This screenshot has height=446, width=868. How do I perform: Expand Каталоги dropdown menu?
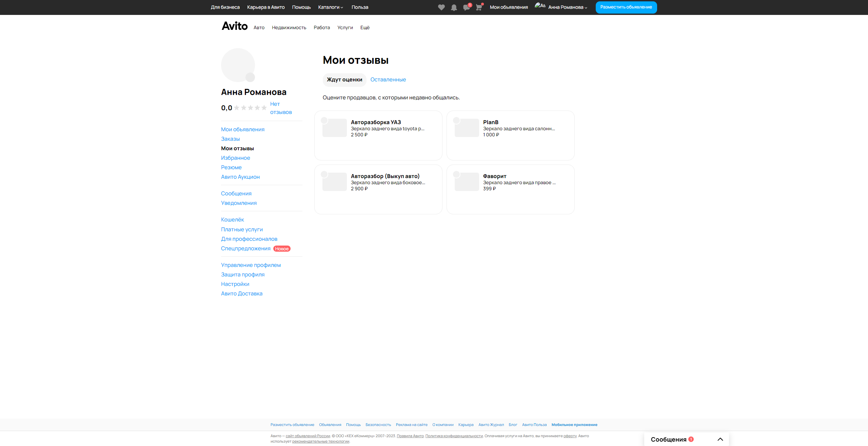330,7
